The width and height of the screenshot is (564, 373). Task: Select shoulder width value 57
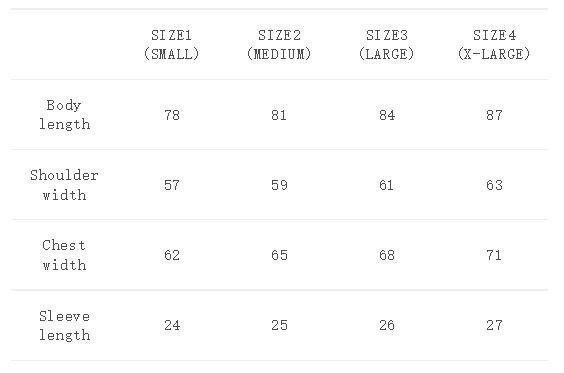[x=172, y=185]
